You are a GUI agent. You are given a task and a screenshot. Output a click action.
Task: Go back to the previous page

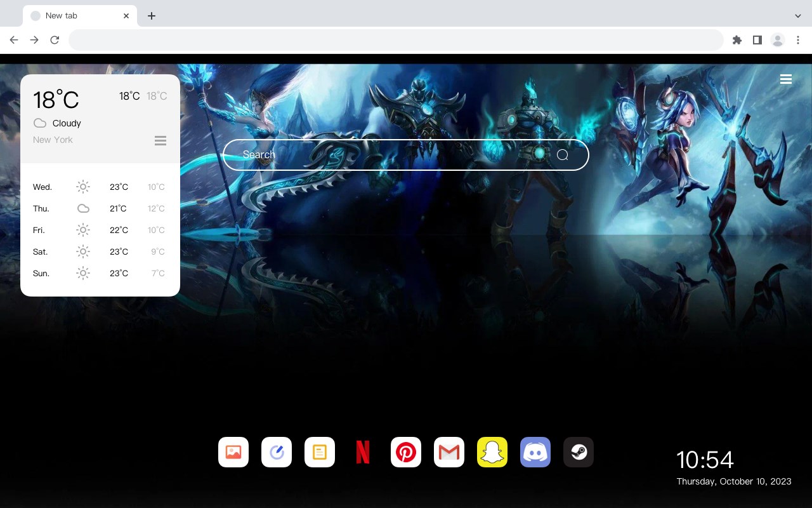14,40
